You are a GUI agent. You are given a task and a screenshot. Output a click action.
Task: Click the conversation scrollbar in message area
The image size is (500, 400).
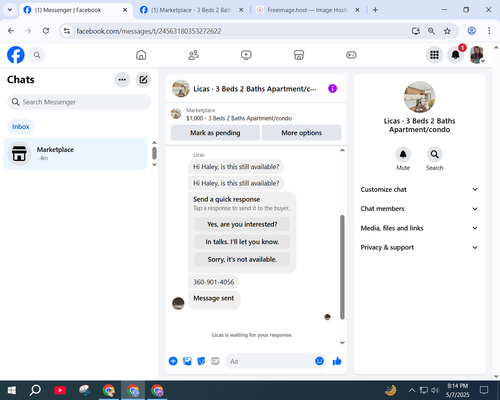click(342, 267)
